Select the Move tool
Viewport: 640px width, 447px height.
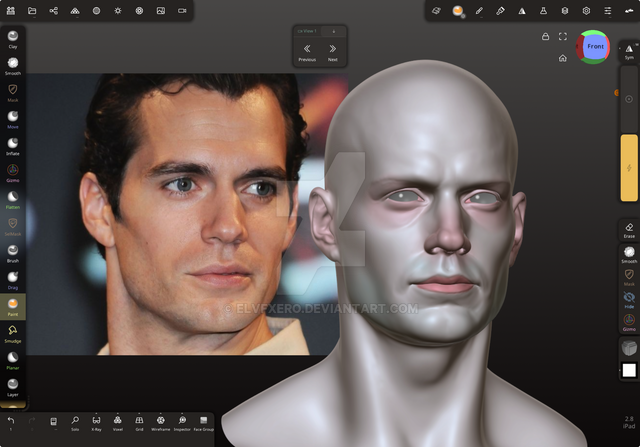coord(13,120)
